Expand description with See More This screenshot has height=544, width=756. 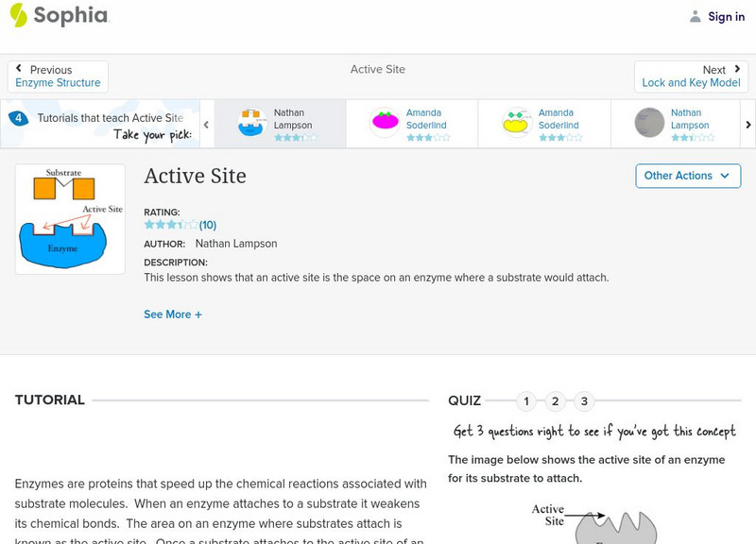point(172,314)
